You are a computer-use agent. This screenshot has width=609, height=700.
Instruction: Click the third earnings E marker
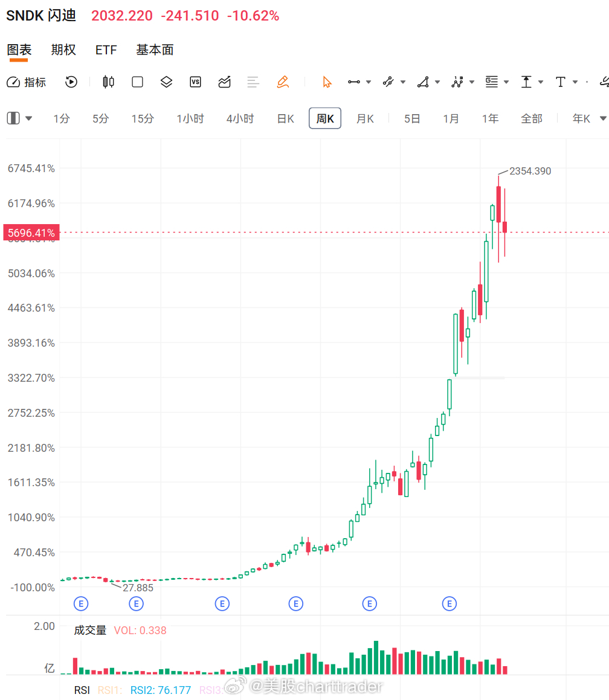point(222,604)
